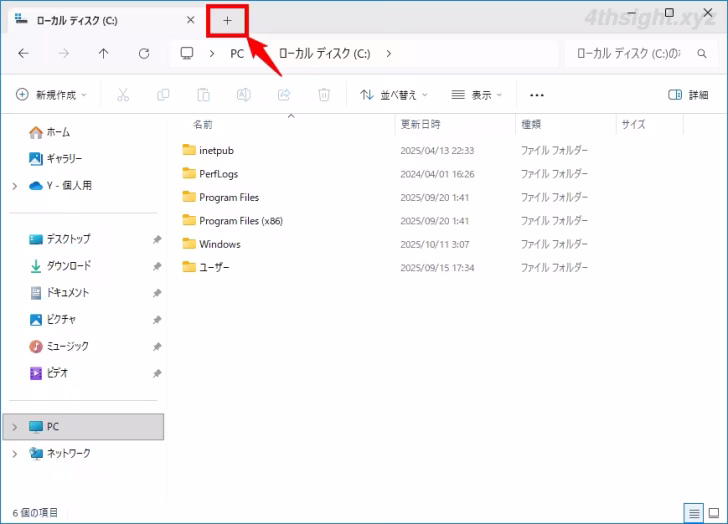Expand chevron before PC in address bar

[x=212, y=54]
